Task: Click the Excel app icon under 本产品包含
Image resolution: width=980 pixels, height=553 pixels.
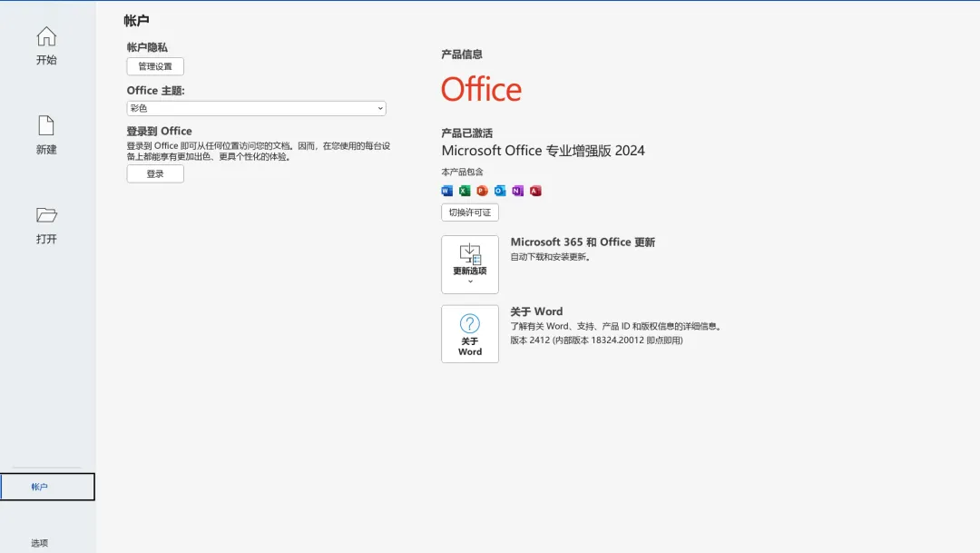Action: click(465, 191)
